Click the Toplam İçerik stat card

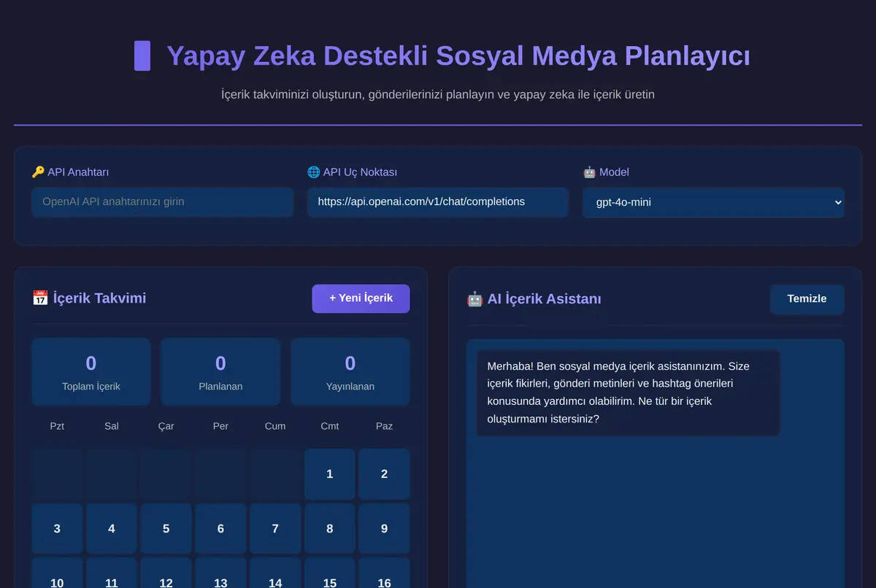(91, 371)
